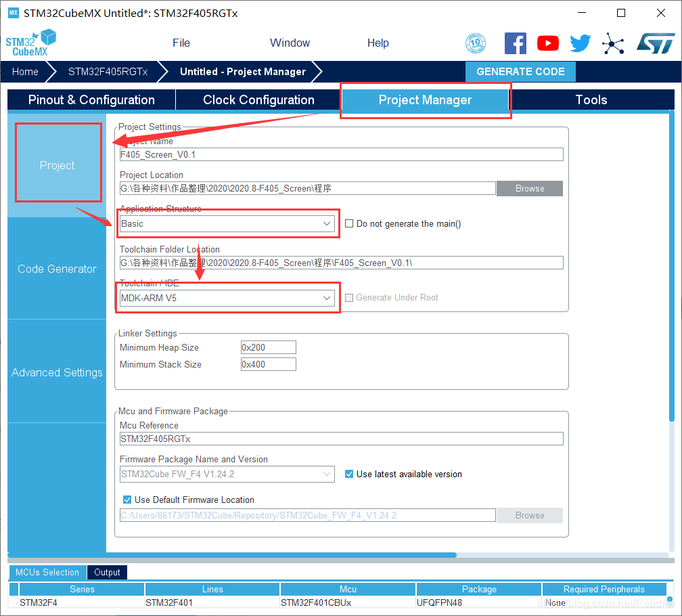The height and width of the screenshot is (616, 682).
Task: Open the File menu
Action: point(181,43)
